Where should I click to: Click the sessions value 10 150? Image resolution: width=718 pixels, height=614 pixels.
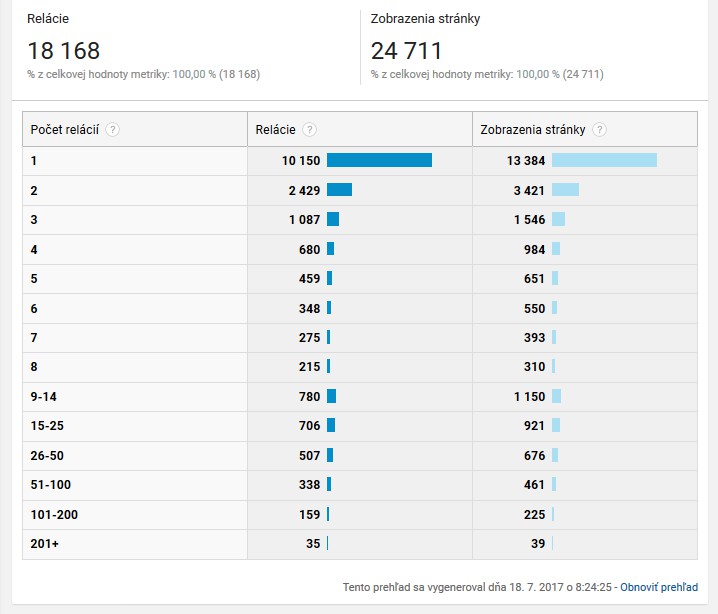pos(301,161)
